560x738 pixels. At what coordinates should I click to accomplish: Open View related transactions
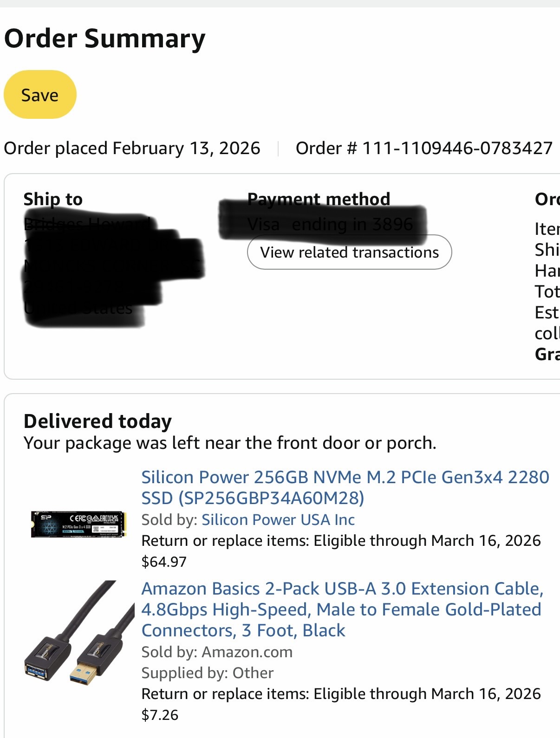point(349,252)
